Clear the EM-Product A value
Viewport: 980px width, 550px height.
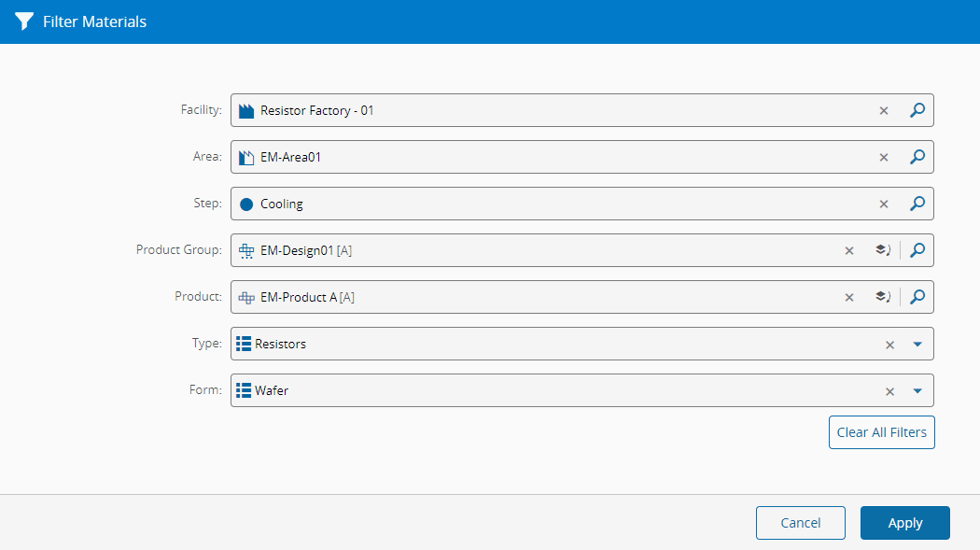point(849,297)
